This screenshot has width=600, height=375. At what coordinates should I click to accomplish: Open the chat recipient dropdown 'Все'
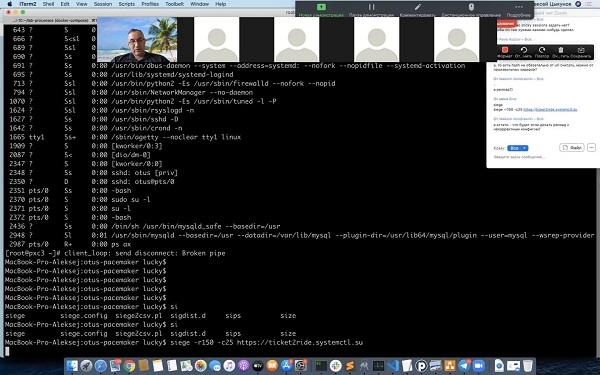517,148
